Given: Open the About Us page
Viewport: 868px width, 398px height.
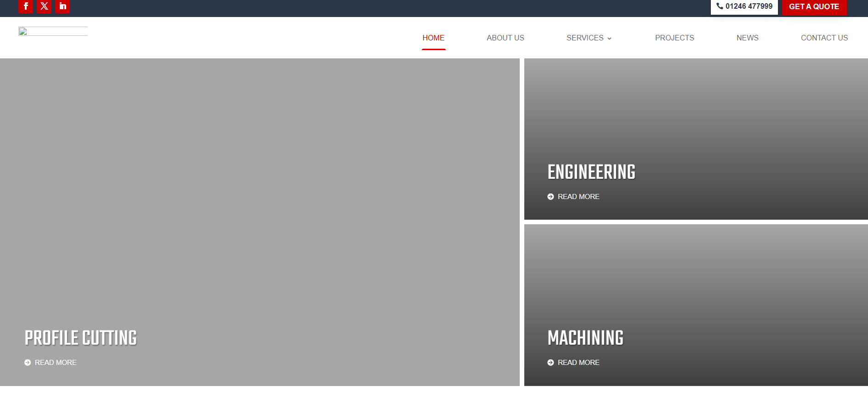Looking at the screenshot, I should point(505,38).
